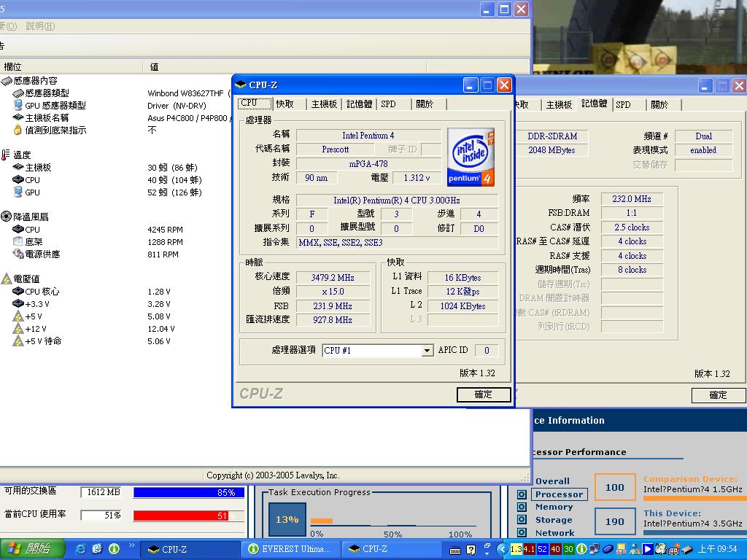
Task: Open EVEREST from the quick launch icon
Action: click(114, 549)
